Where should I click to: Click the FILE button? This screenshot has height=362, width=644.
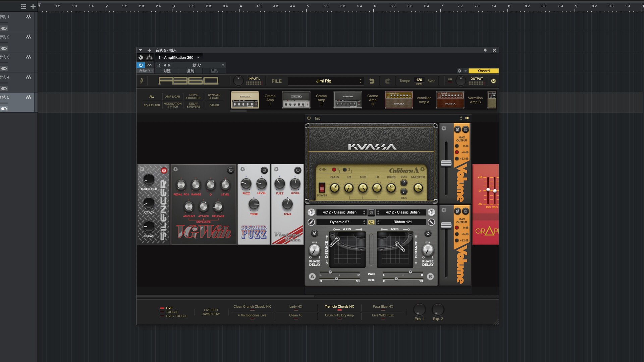(x=276, y=81)
